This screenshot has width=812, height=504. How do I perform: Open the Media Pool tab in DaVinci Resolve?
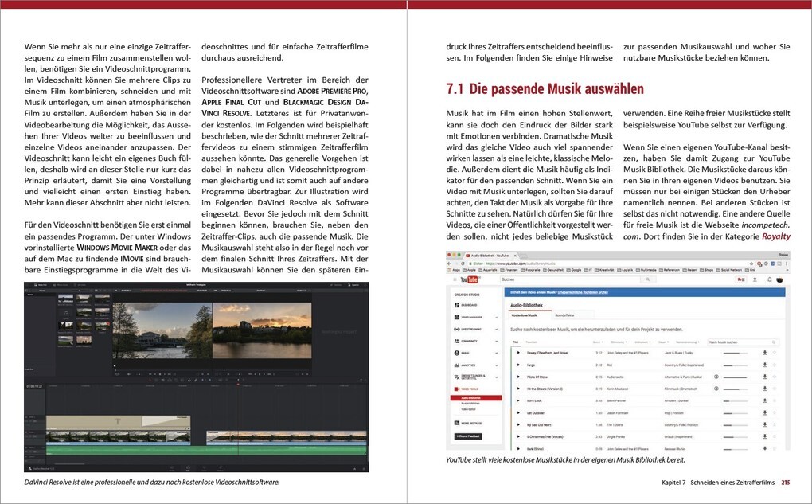coord(41,285)
